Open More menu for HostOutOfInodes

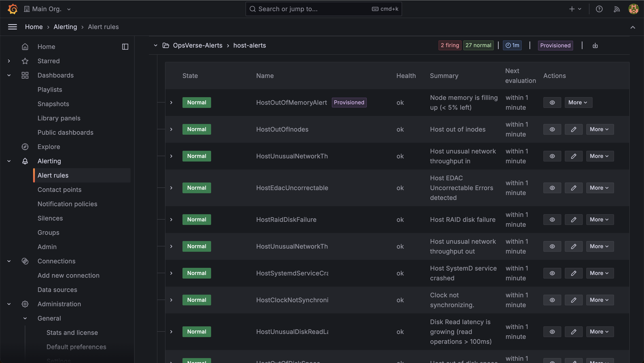click(x=600, y=129)
